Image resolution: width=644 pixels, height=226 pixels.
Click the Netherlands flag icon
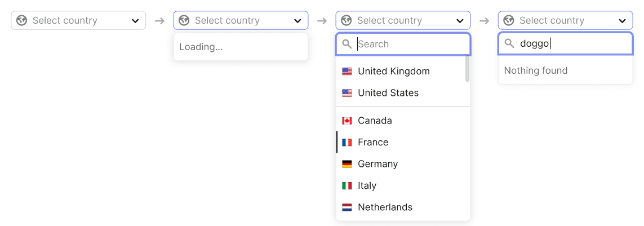point(347,207)
